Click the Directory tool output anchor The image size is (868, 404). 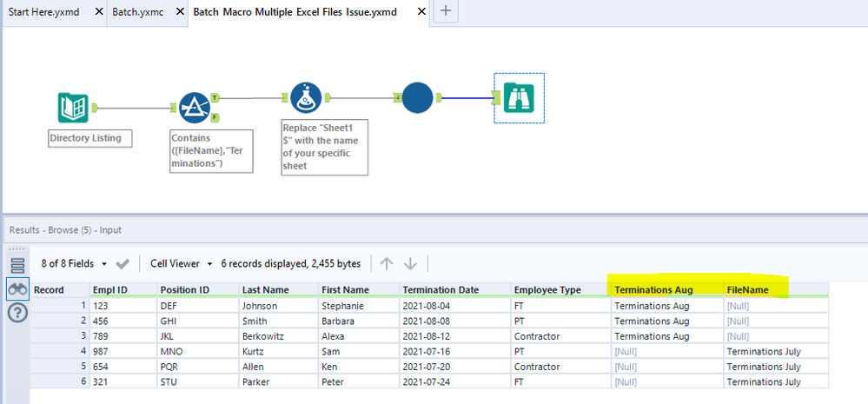[x=94, y=108]
